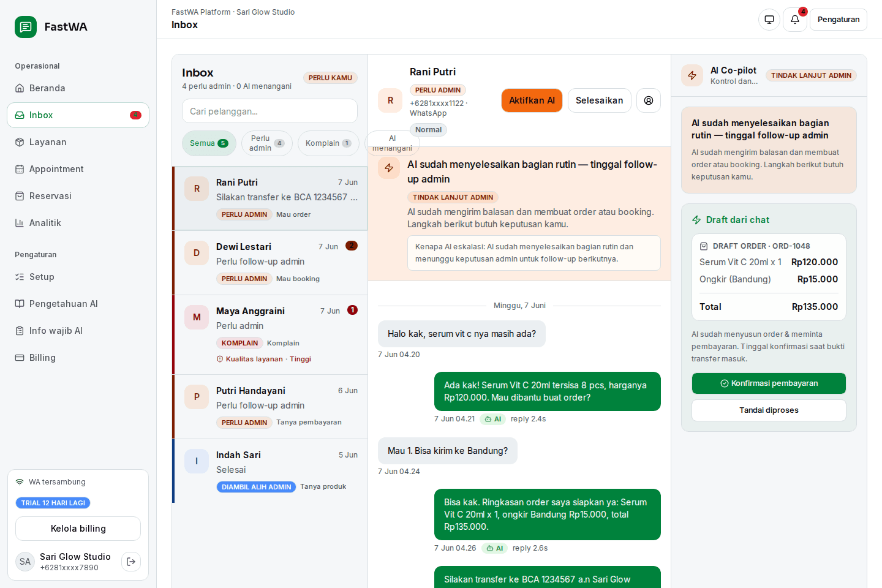Click the PERLU KAMU badge
Viewport: 882px width, 588px height.
[x=330, y=78]
